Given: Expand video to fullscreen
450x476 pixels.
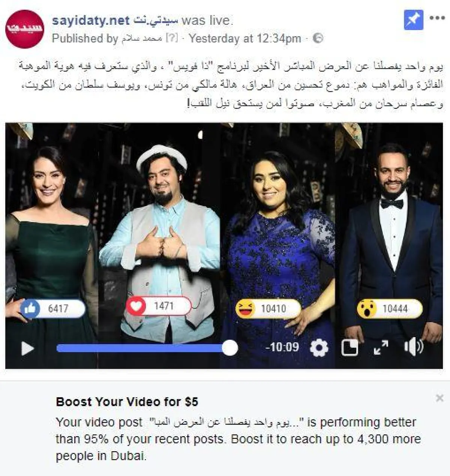Looking at the screenshot, I should pyautogui.click(x=381, y=348).
